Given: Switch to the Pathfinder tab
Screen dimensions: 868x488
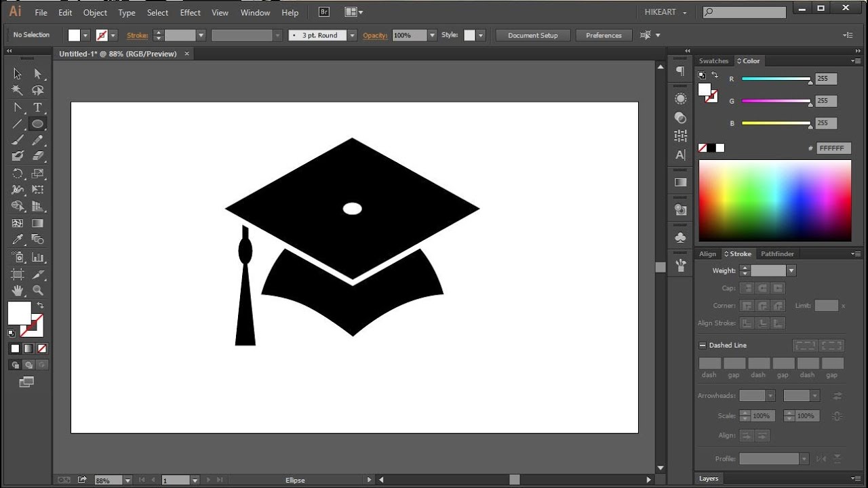Looking at the screenshot, I should [777, 254].
